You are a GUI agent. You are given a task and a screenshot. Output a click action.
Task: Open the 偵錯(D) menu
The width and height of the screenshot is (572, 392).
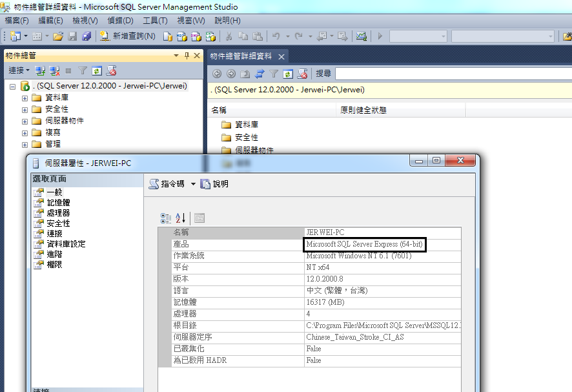coord(120,21)
